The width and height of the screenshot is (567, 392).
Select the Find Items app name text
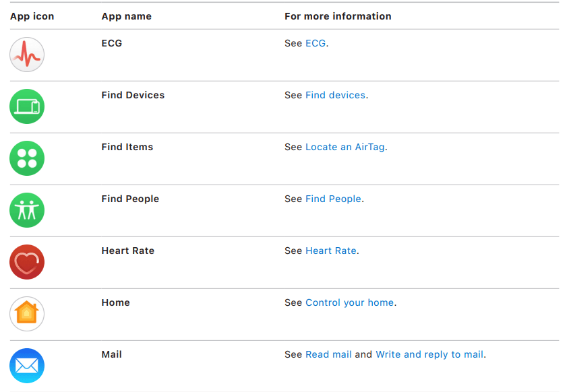pyautogui.click(x=127, y=147)
